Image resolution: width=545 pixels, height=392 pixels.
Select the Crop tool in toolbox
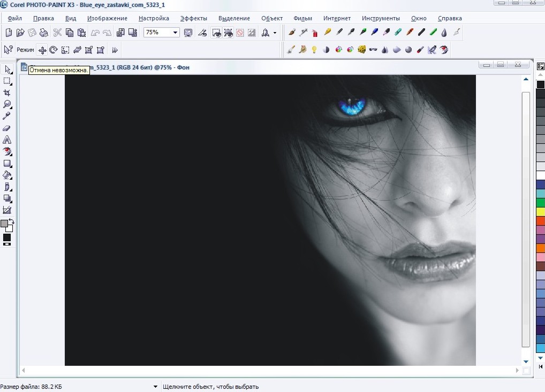click(7, 93)
